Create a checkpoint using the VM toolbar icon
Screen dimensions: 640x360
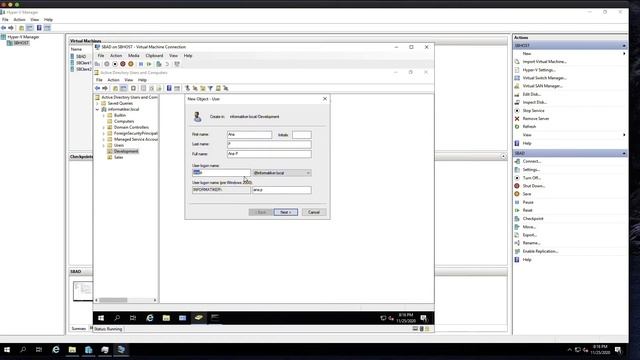click(x=158, y=64)
